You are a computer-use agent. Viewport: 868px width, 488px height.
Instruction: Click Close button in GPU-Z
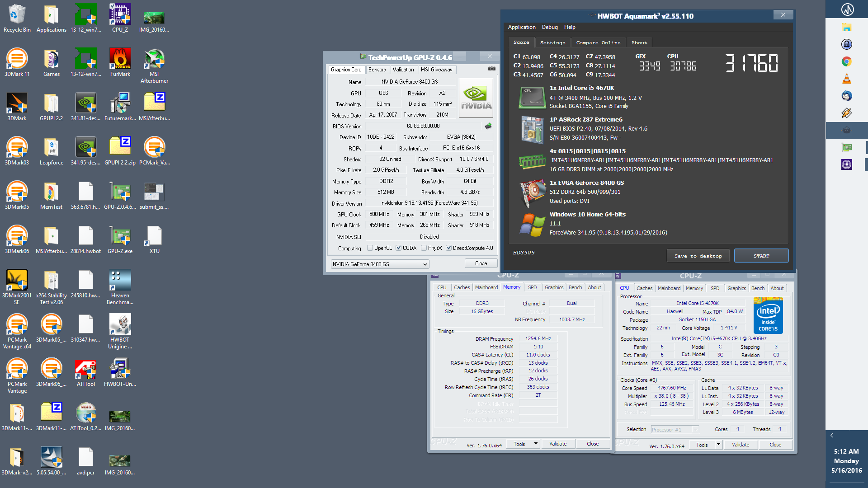point(481,263)
